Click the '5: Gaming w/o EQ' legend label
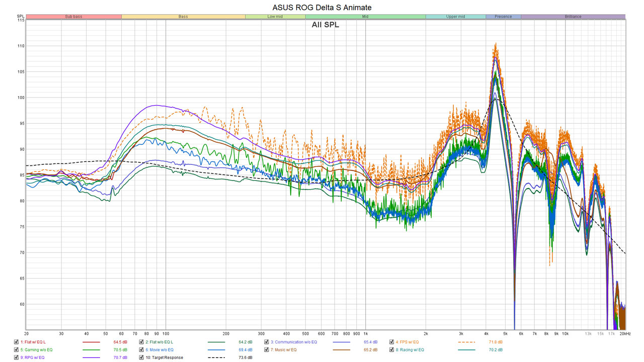 pyautogui.click(x=37, y=349)
